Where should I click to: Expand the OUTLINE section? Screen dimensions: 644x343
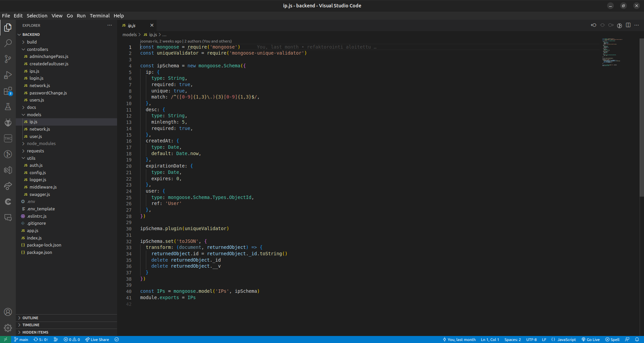point(30,318)
